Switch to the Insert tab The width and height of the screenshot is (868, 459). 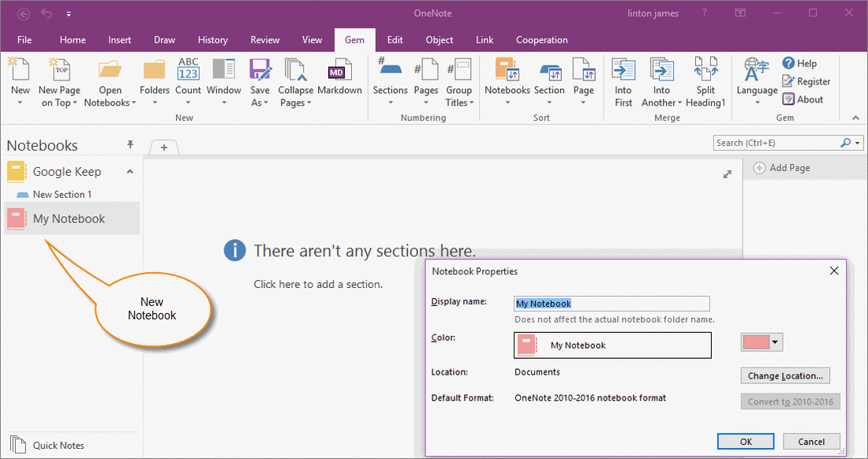click(120, 39)
